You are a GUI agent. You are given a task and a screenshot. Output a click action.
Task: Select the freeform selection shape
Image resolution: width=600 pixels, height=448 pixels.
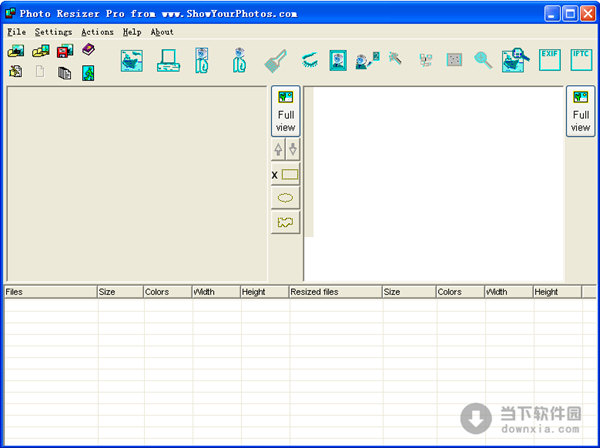tap(286, 222)
